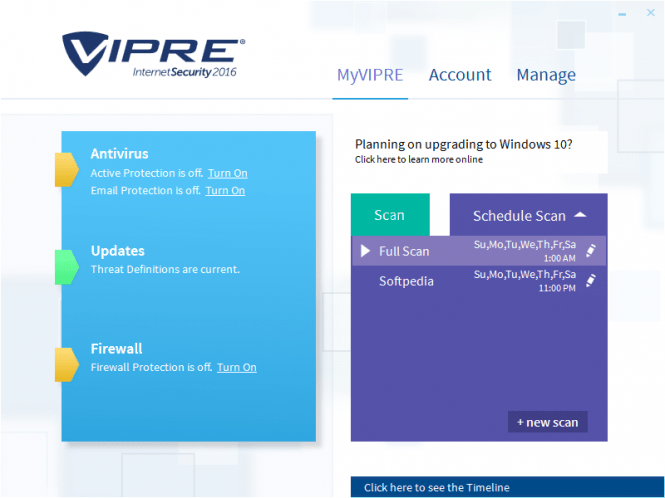The height and width of the screenshot is (498, 665).
Task: Start the Full Scan play icon
Action: click(365, 251)
